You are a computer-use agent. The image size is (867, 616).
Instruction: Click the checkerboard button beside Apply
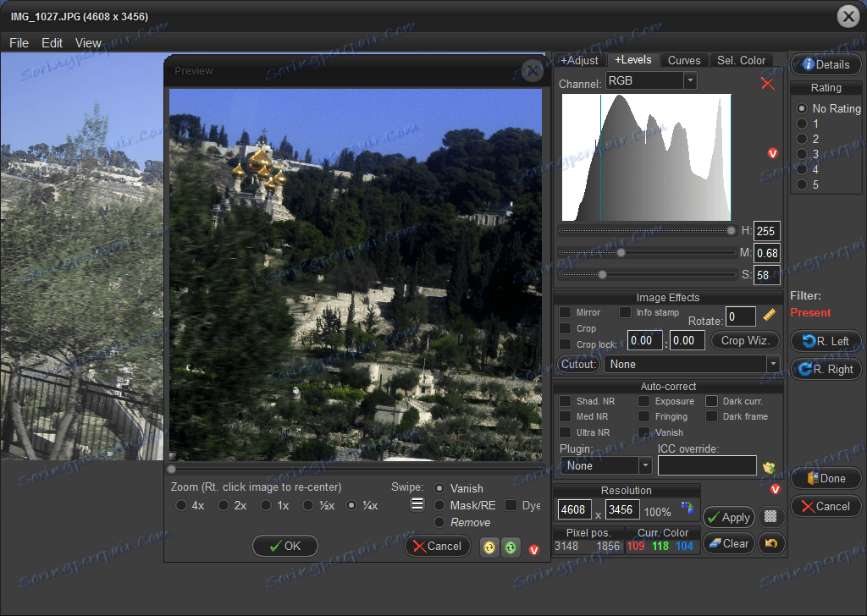pyautogui.click(x=770, y=517)
